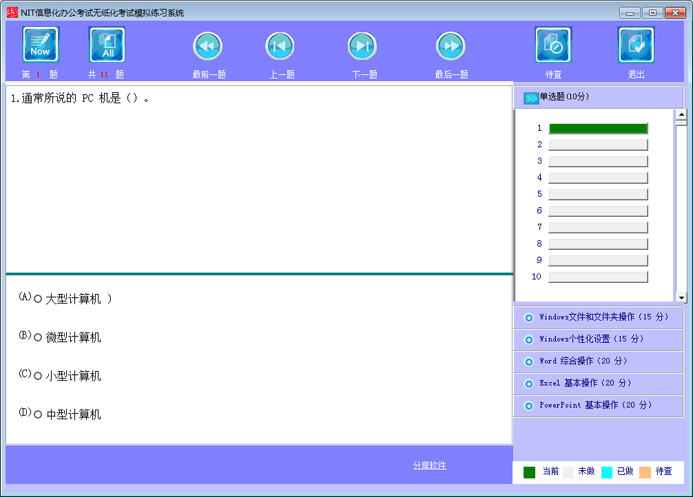The width and height of the screenshot is (693, 497).
Task: Click the 分享软件 link
Action: 430,465
